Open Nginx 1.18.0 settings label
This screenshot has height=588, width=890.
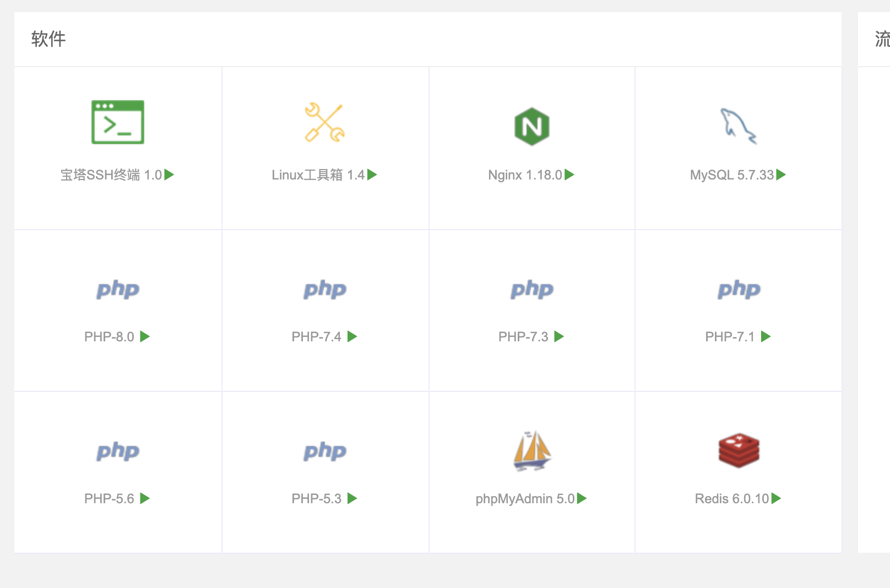click(x=525, y=175)
